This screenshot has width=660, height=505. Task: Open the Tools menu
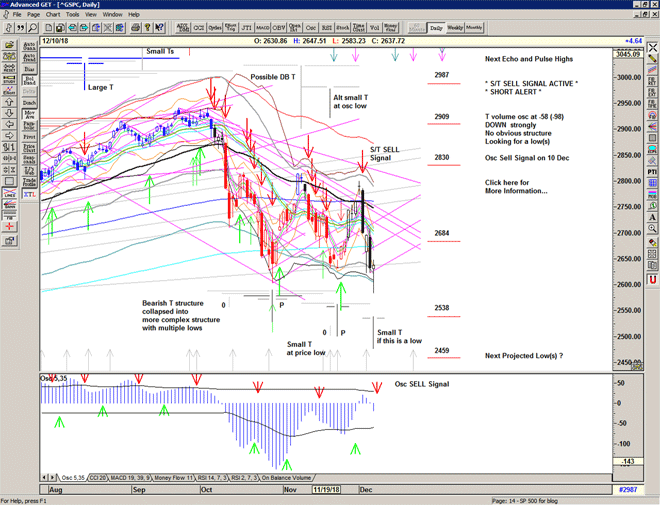[x=74, y=15]
